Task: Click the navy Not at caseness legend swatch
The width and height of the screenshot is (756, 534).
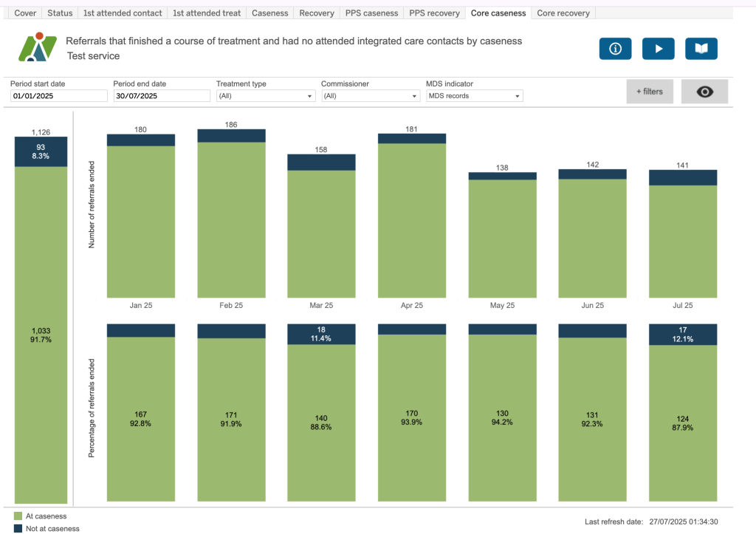Action: [18, 528]
